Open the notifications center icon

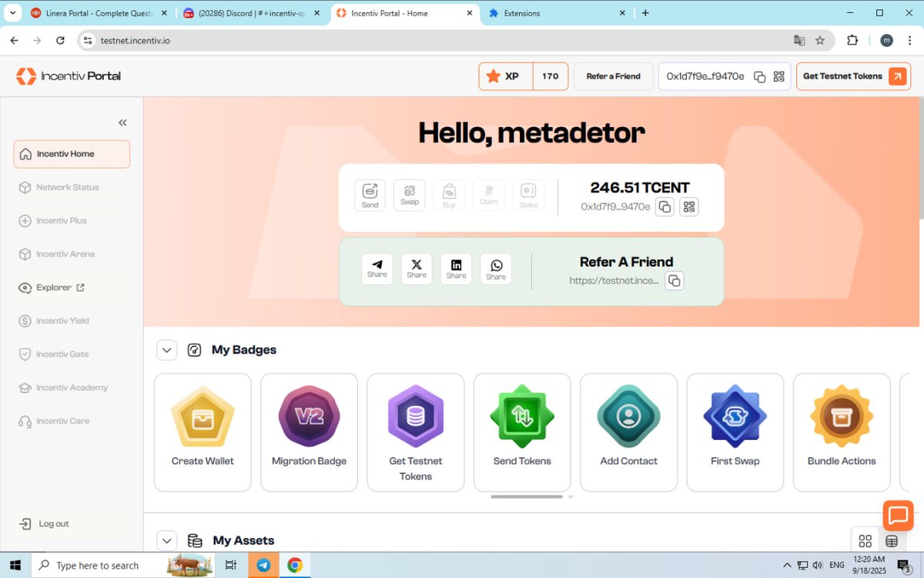902,566
